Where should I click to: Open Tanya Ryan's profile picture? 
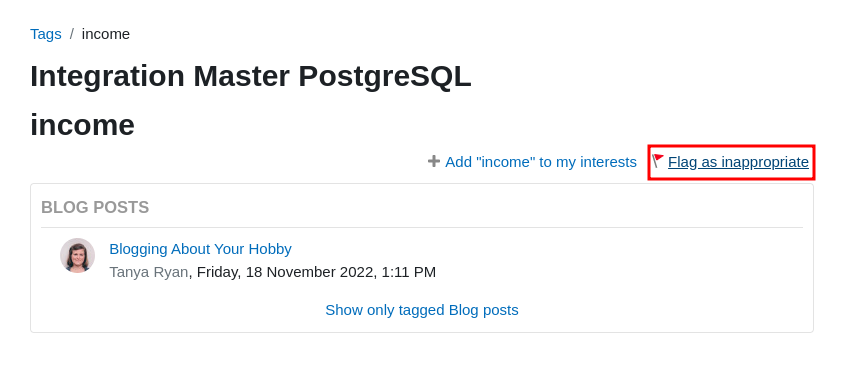pos(78,255)
